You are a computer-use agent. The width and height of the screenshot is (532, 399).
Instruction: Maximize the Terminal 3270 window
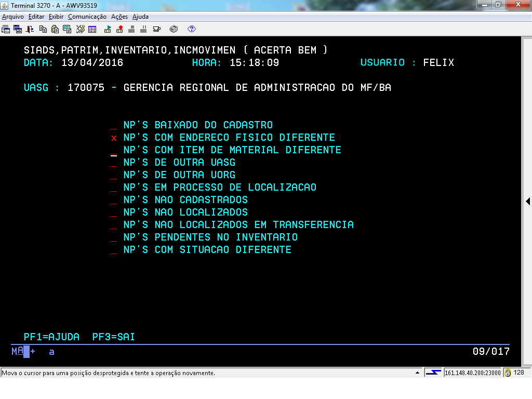498,4
